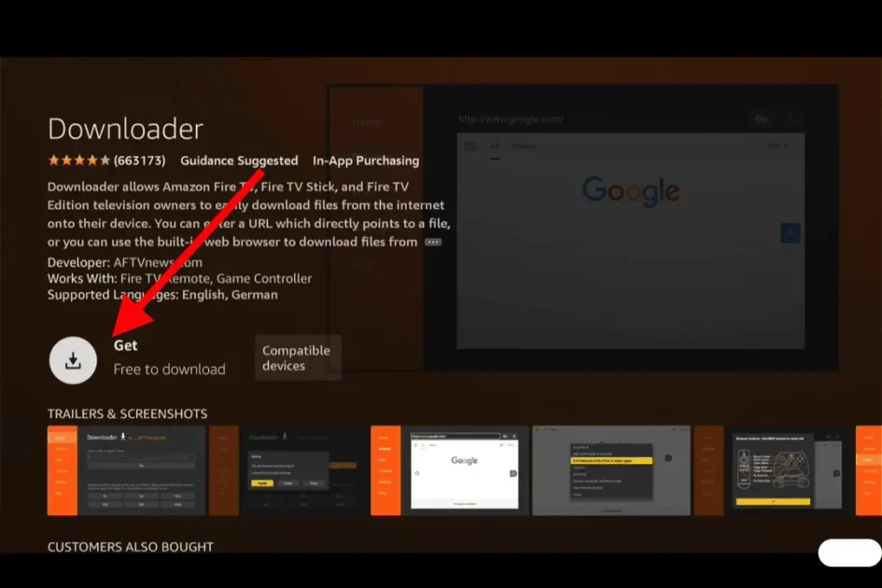Select the In-App Purchasing label

click(x=366, y=161)
